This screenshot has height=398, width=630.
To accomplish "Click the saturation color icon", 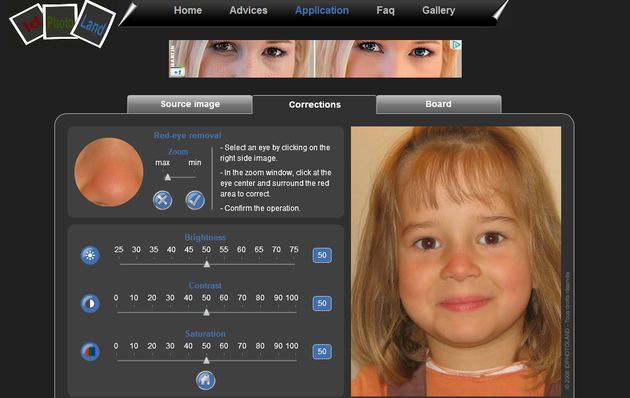I will pos(90,351).
